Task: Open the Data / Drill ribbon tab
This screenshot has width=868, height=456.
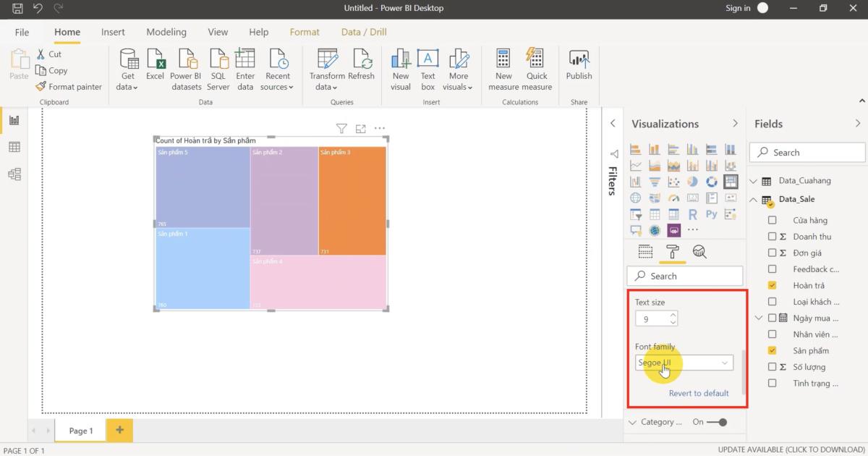Action: [x=363, y=32]
